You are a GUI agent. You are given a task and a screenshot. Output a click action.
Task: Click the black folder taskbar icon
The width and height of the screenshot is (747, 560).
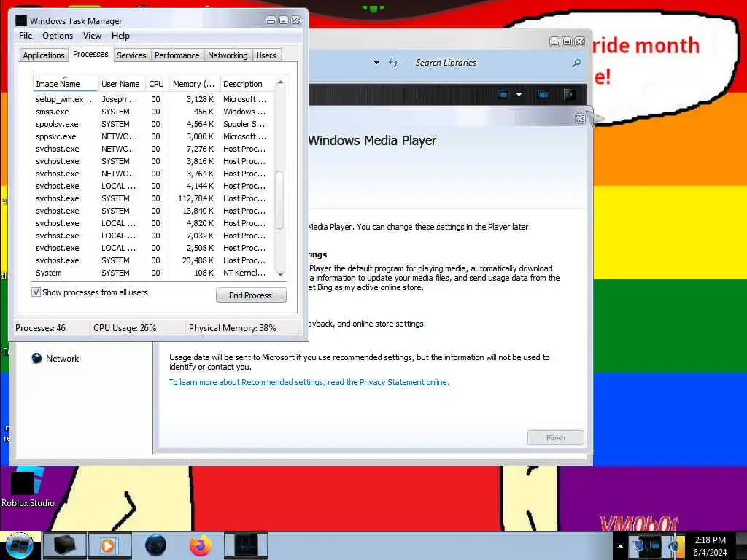[65, 545]
